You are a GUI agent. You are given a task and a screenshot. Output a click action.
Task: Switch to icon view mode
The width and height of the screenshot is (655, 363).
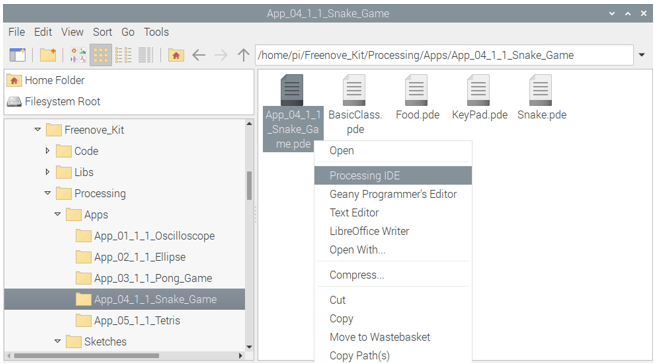101,55
